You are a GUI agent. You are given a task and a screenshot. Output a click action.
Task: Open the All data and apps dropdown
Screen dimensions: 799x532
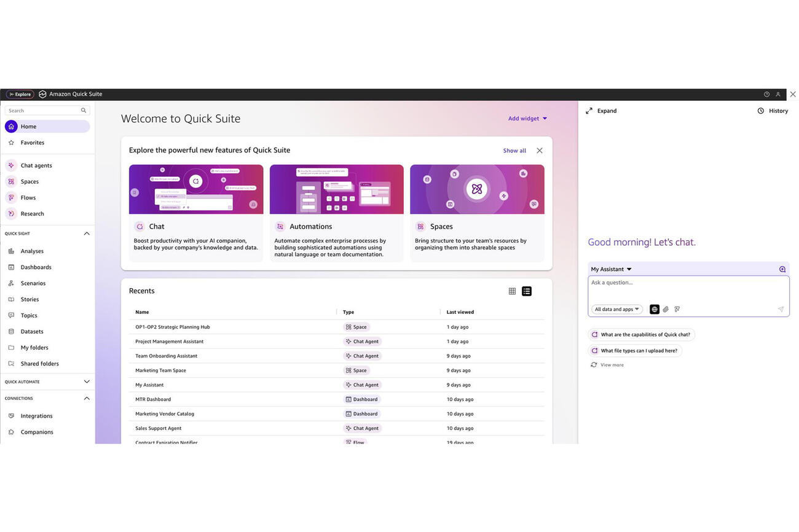click(617, 310)
